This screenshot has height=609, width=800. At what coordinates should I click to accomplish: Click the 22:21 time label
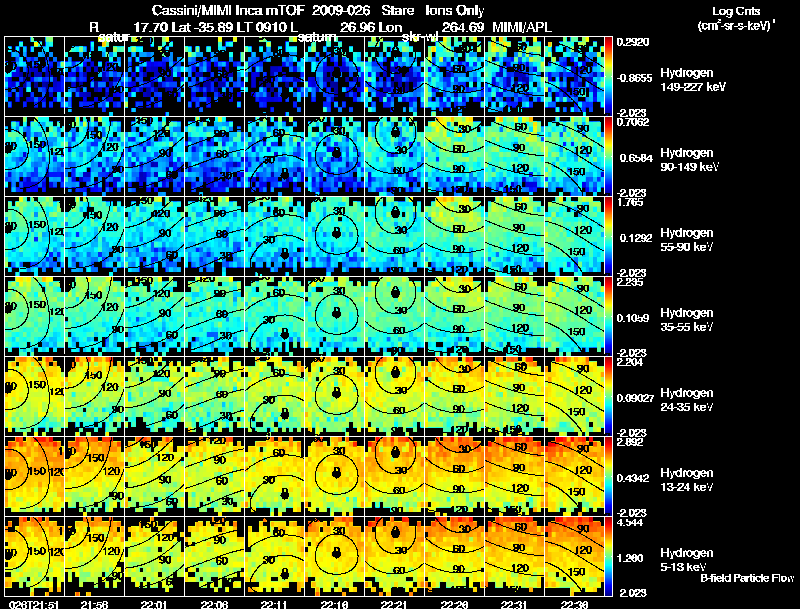395,604
